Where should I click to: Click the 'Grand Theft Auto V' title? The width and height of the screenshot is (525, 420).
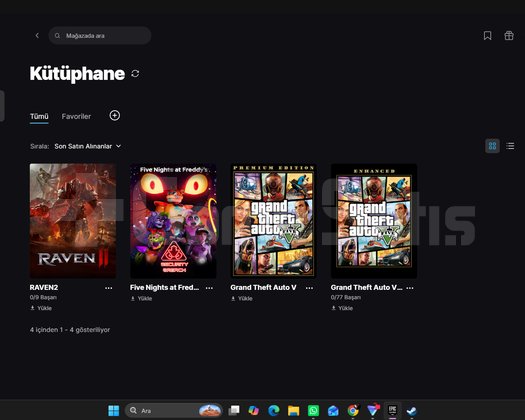(263, 287)
